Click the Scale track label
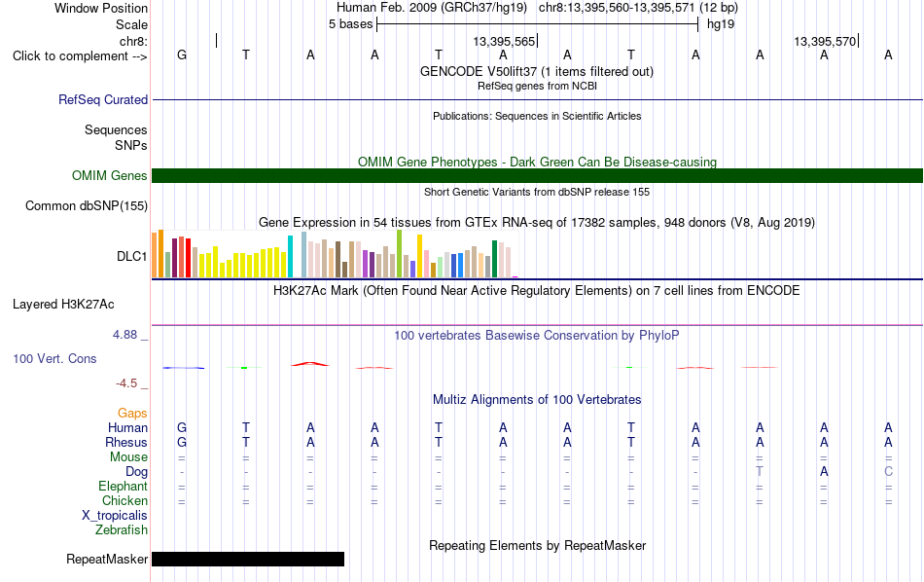This screenshot has width=924, height=582. click(x=132, y=24)
